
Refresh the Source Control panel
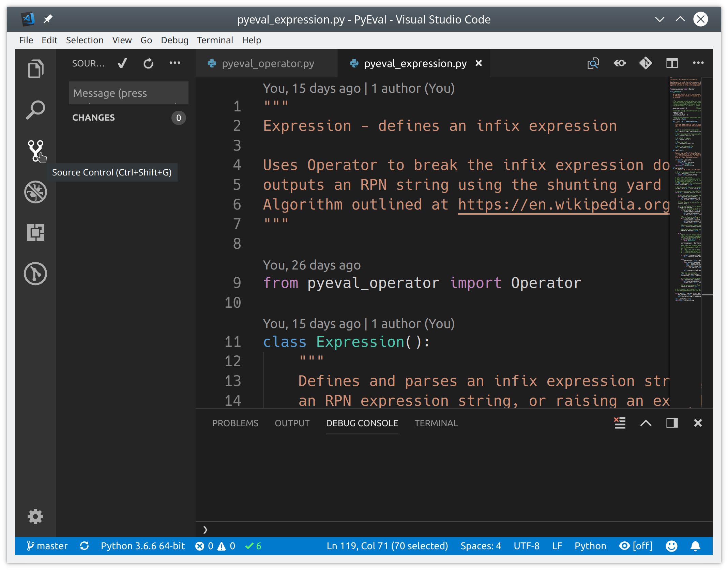(149, 63)
